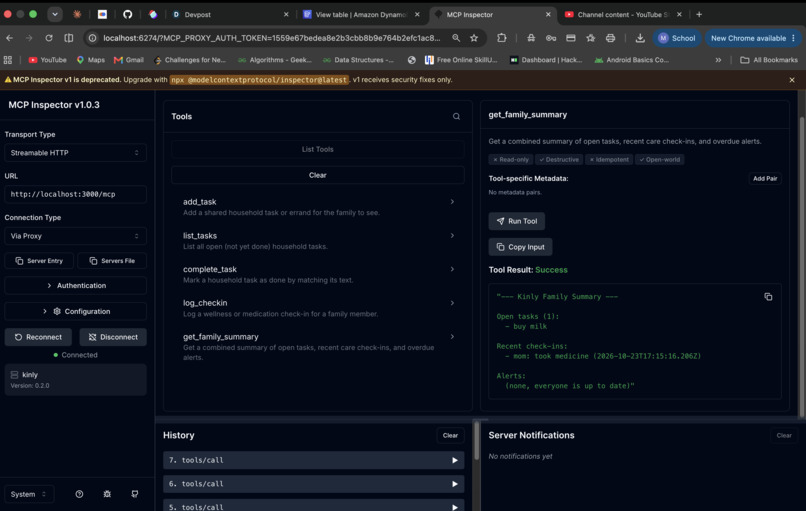Screen dimensions: 806x511
Task: Click the History panel scrollbar
Action: [x=477, y=441]
